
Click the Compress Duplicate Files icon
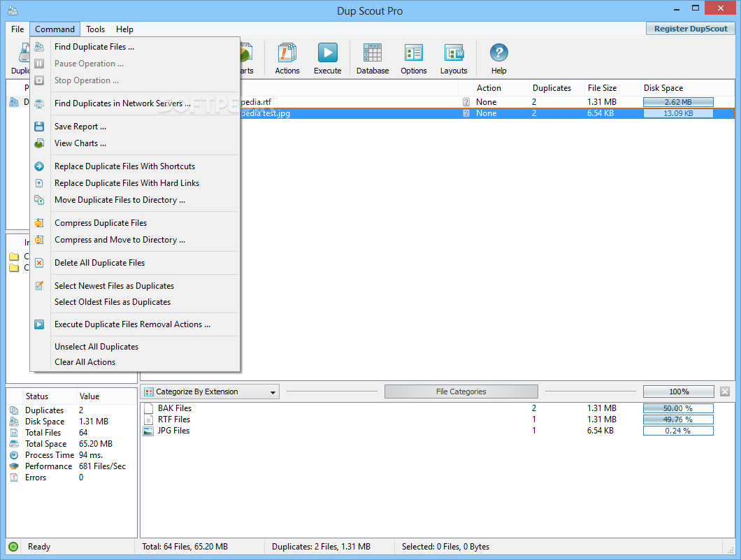[x=39, y=222]
